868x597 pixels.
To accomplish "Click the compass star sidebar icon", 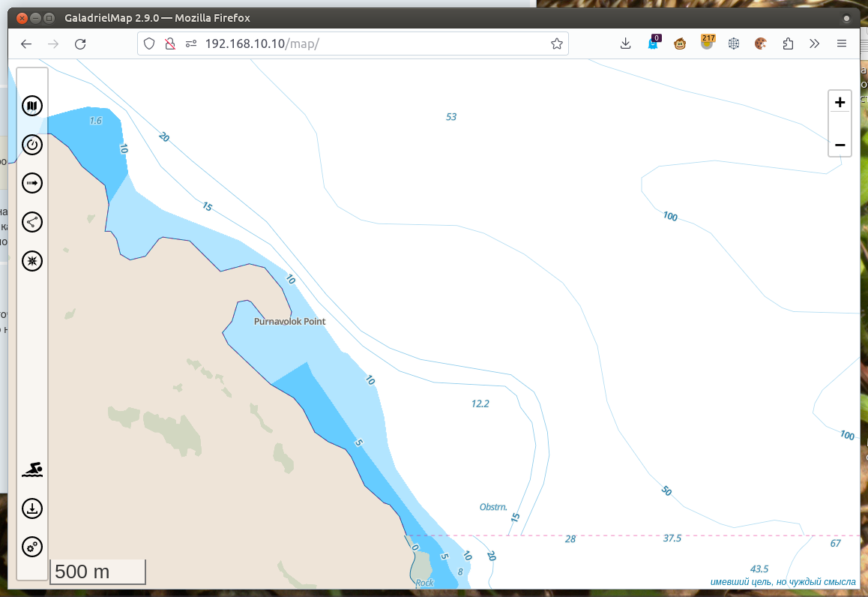I will coord(32,261).
